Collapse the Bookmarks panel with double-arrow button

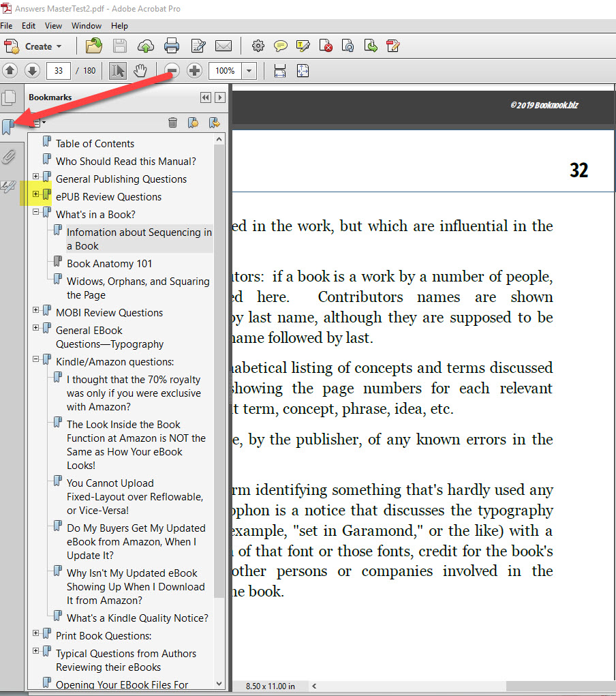pyautogui.click(x=206, y=97)
